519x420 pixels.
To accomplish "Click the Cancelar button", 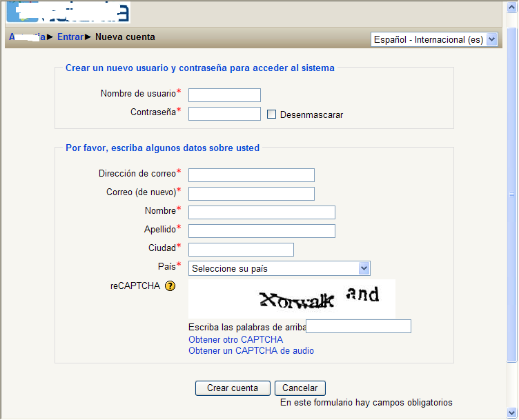I will point(300,388).
